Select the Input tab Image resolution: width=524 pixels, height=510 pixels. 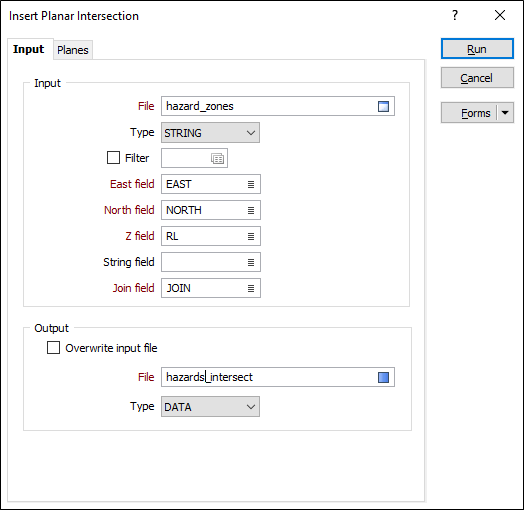tap(29, 49)
